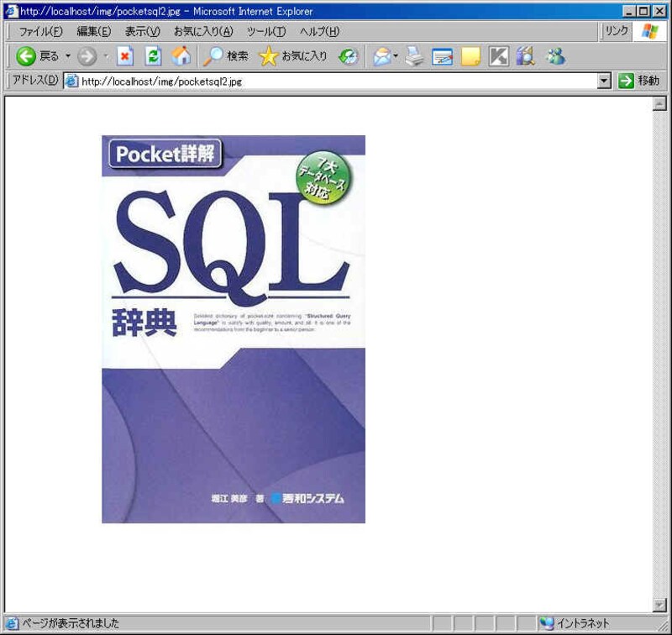Click the address bar URL field
Viewport: 672px width, 635px height.
click(336, 81)
